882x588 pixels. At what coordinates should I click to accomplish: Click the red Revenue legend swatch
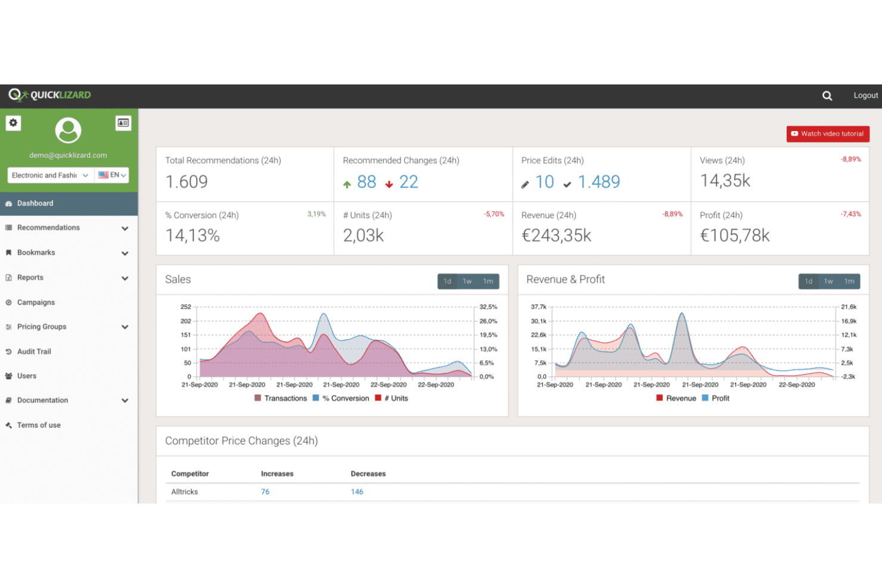pos(659,398)
